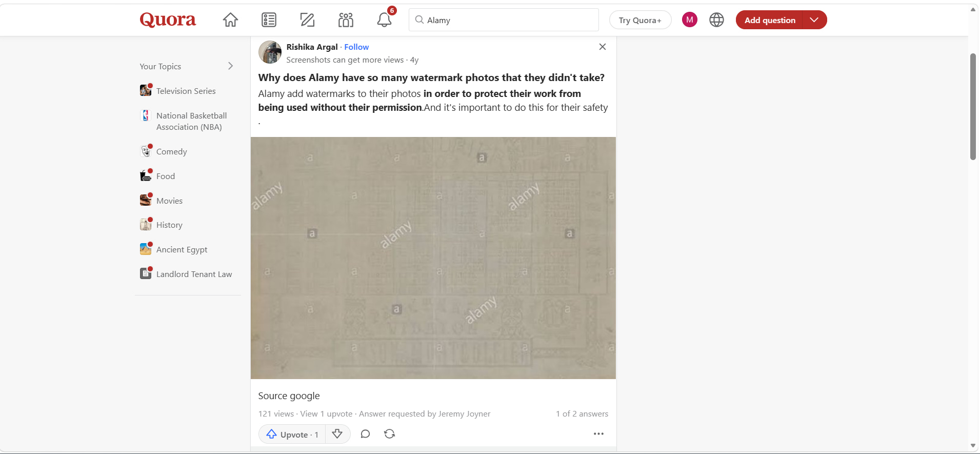Open the Spaces people icon
The width and height of the screenshot is (980, 454).
coord(346,20)
